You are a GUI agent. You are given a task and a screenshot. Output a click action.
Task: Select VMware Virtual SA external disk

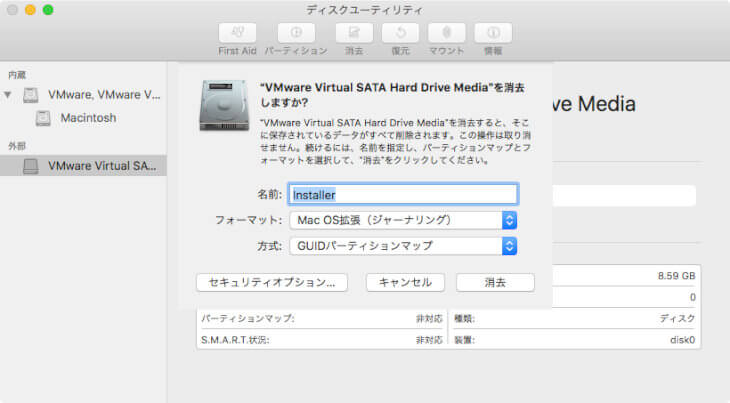click(x=98, y=166)
